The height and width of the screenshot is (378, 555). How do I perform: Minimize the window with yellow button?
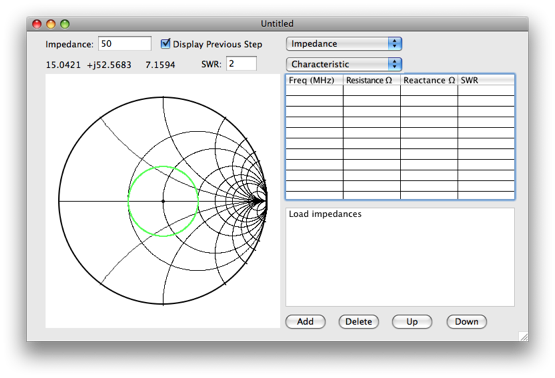51,24
